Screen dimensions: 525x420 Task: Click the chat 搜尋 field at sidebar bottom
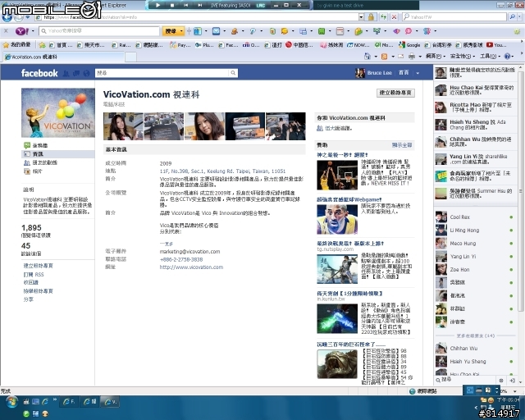[x=465, y=380]
